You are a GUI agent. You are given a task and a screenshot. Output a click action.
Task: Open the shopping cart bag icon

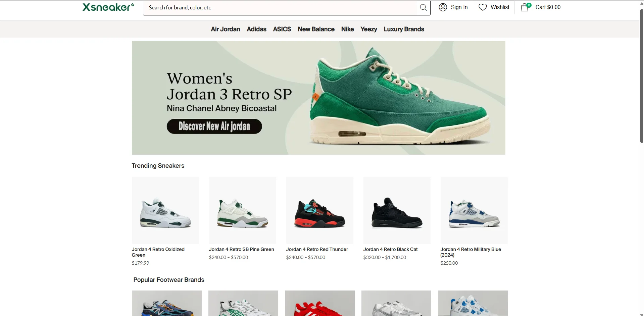pyautogui.click(x=525, y=7)
